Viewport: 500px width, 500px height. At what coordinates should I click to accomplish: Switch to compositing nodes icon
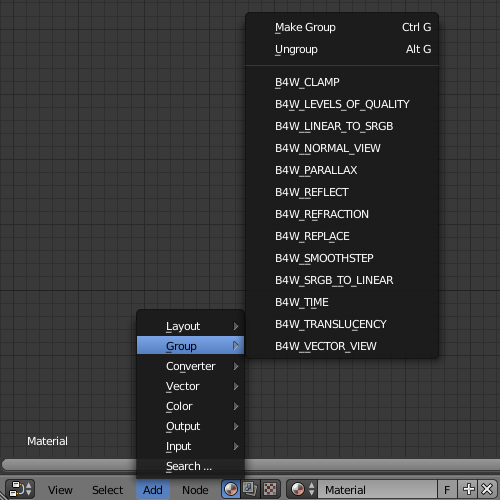pos(250,489)
